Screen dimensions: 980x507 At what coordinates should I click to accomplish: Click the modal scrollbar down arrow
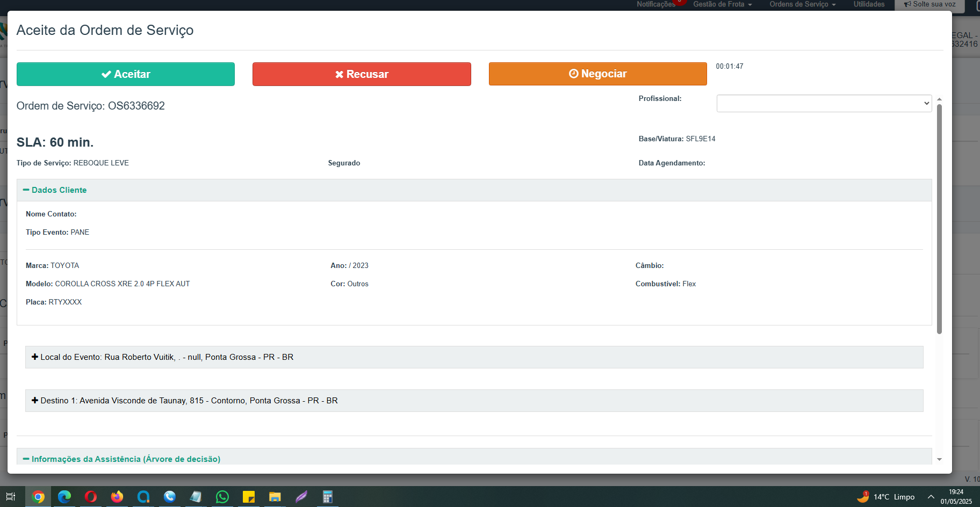pyautogui.click(x=940, y=459)
